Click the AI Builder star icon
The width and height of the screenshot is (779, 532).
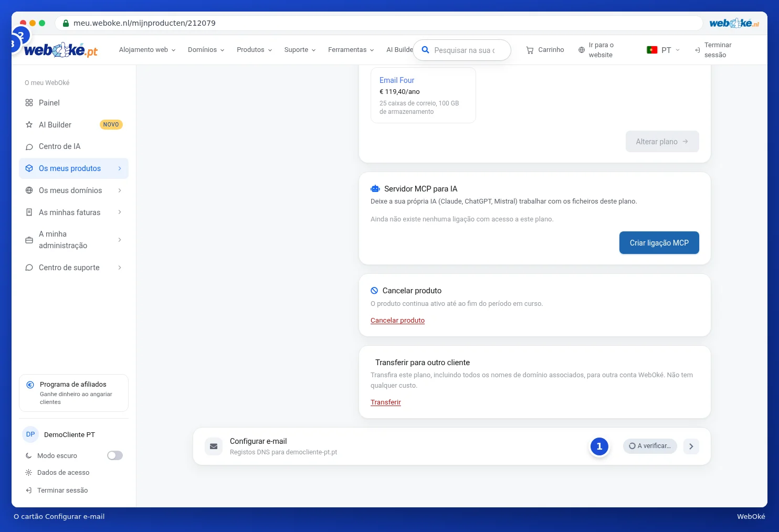click(29, 125)
